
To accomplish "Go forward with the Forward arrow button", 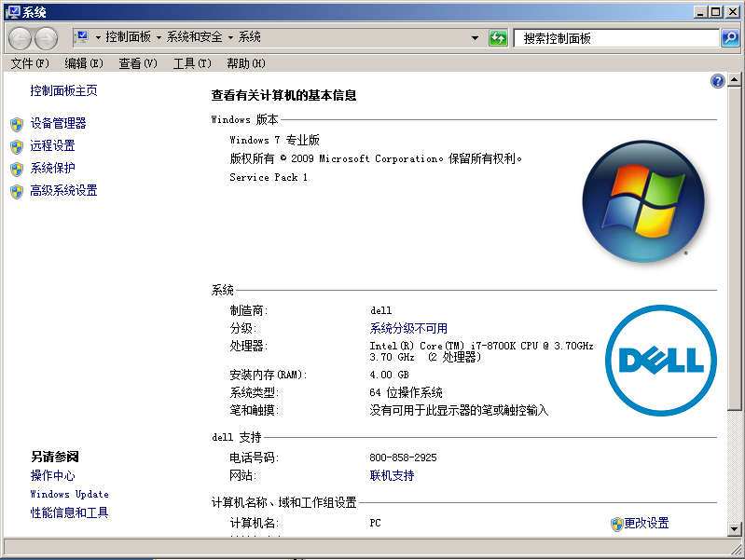I will coord(46,38).
